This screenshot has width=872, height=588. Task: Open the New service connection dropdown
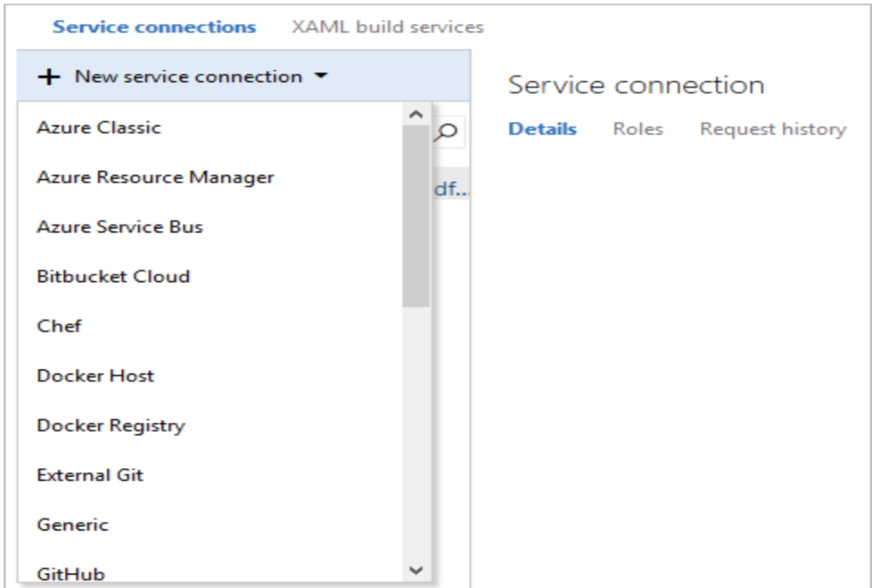click(x=243, y=76)
